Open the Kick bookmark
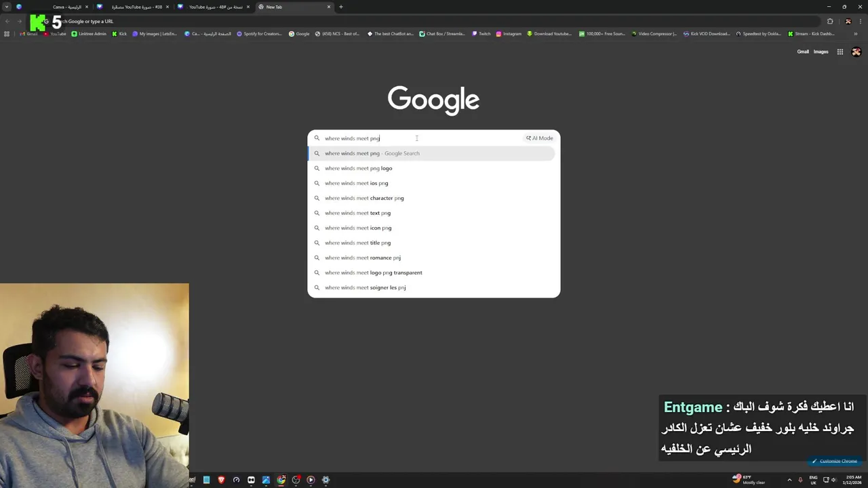This screenshot has height=488, width=868. coord(119,34)
